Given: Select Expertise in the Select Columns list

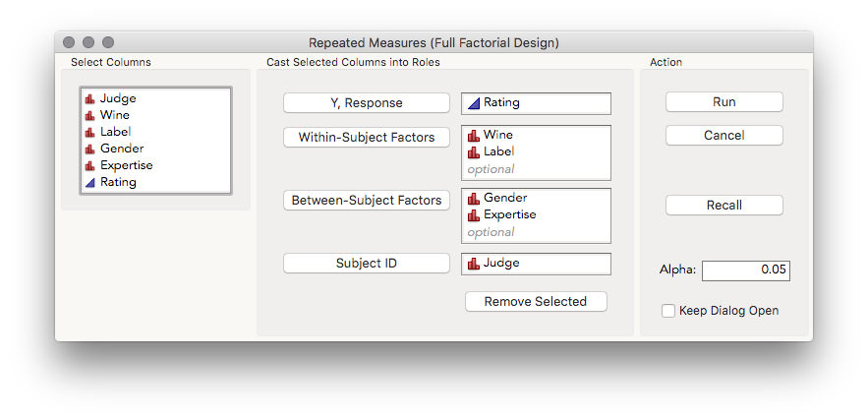Looking at the screenshot, I should (x=155, y=165).
